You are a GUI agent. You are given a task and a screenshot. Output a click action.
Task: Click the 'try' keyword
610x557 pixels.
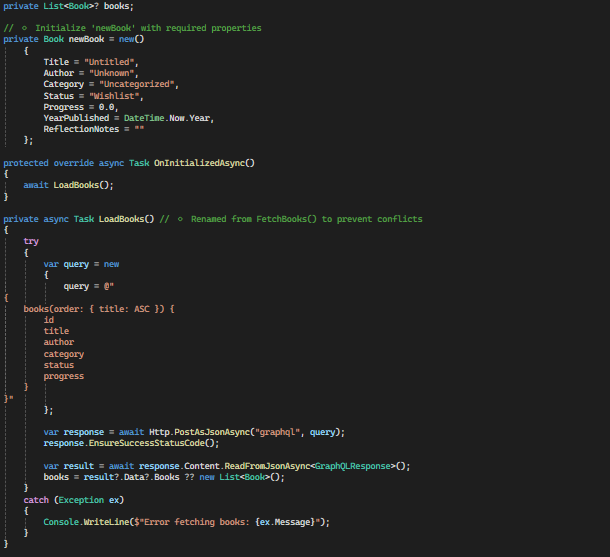point(31,241)
